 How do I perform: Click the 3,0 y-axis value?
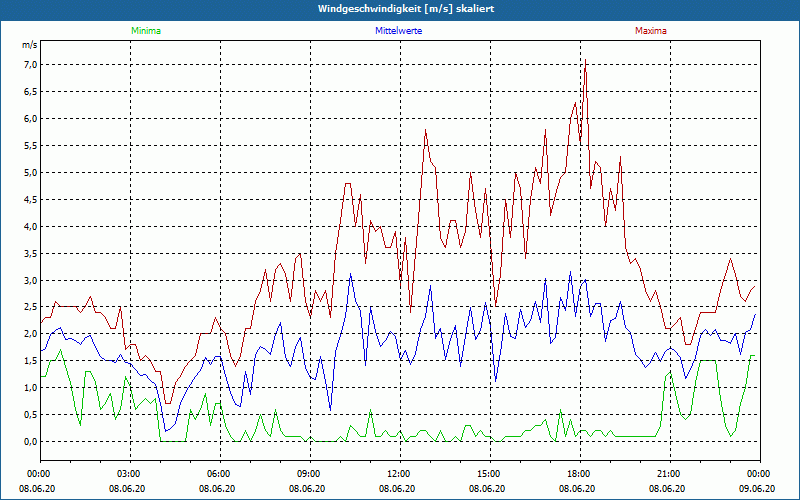pyautogui.click(x=31, y=280)
